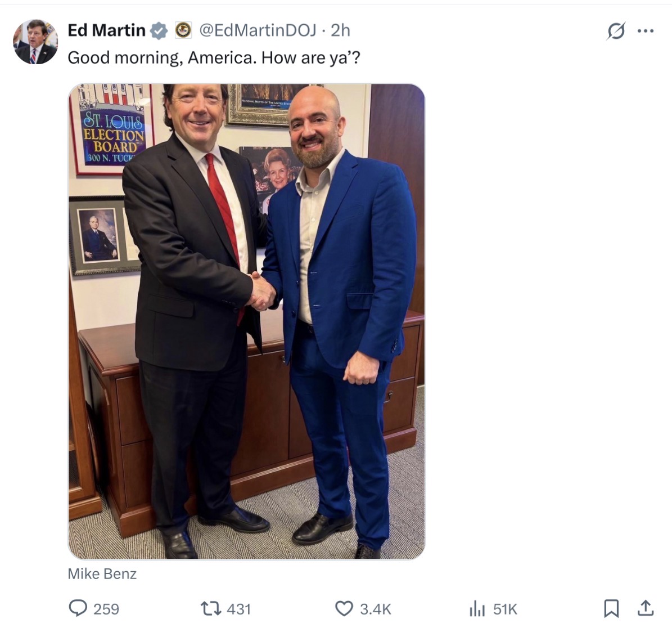Screen dimensions: 672x632
Task: Click the 2h timestamp
Action: (341, 30)
